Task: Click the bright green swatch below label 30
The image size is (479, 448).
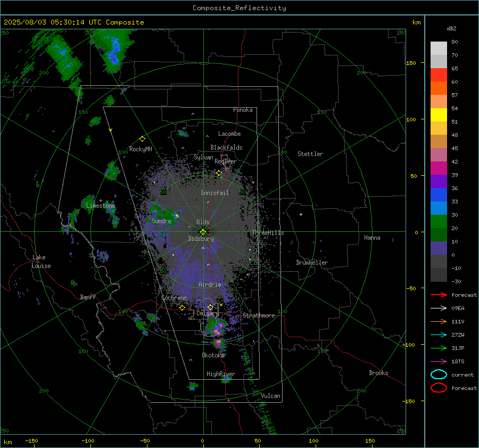Action: click(x=439, y=222)
